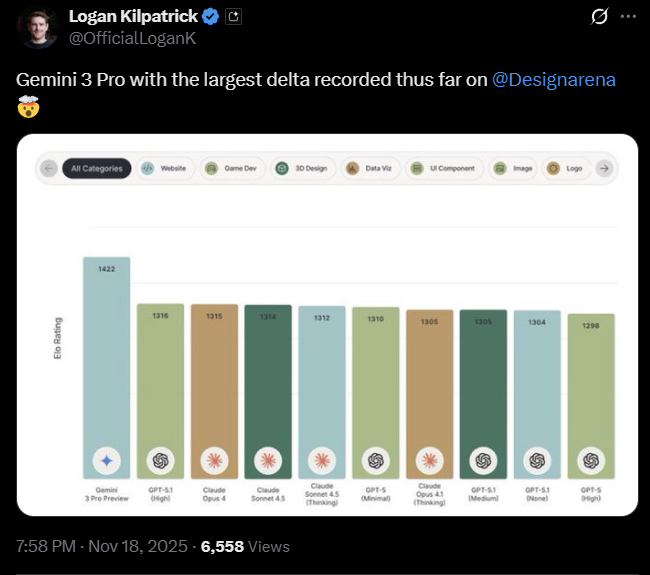Click the Grok icon beside the tweet

pos(601,17)
